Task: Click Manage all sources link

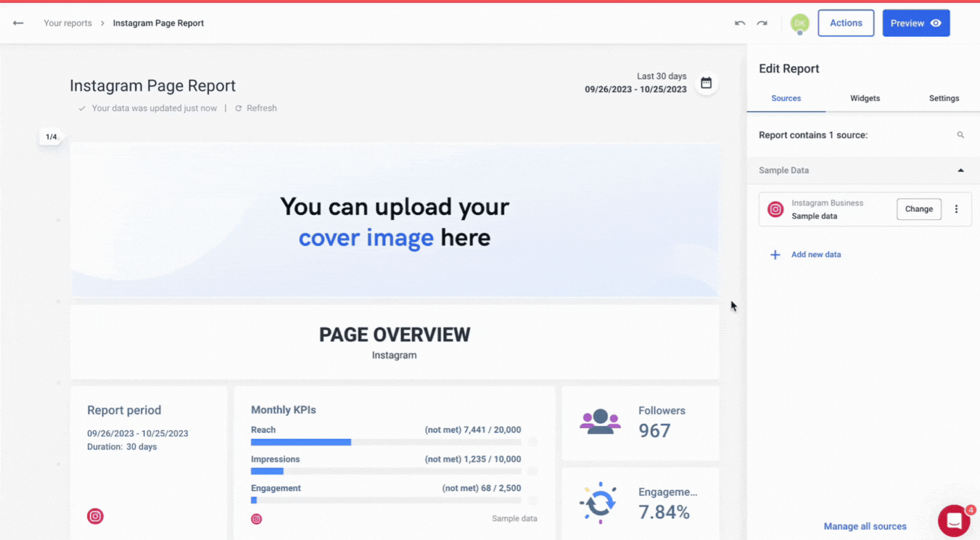Action: point(864,526)
